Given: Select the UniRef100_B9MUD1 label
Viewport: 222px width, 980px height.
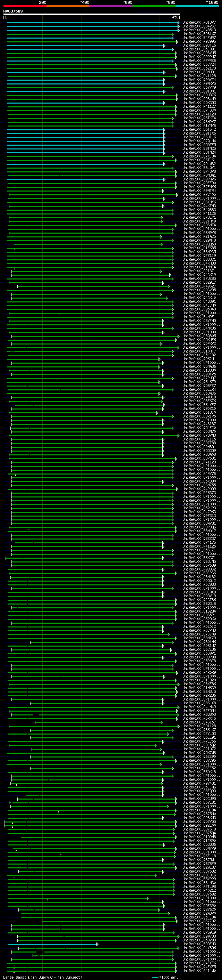Looking at the screenshot, I should (x=199, y=72).
